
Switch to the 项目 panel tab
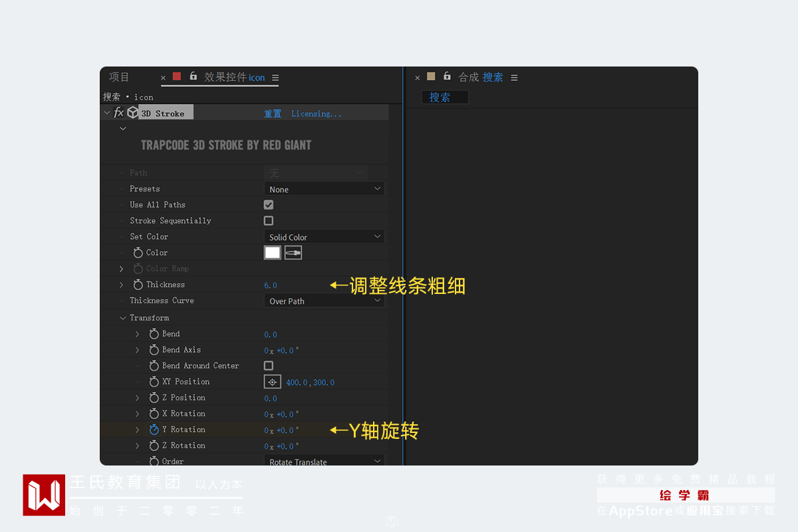pos(120,77)
